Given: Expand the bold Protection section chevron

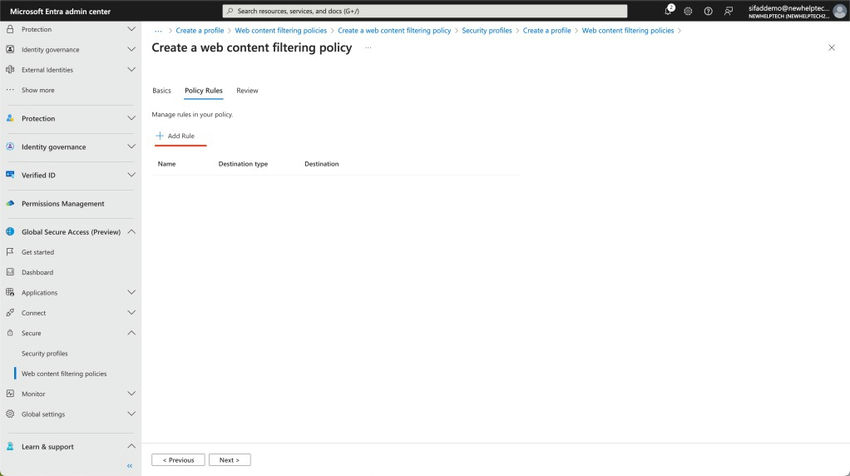Looking at the screenshot, I should coord(131,118).
